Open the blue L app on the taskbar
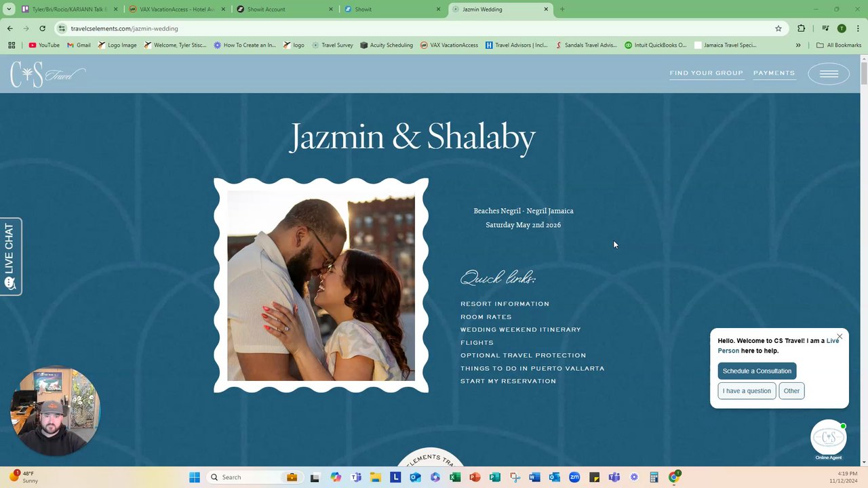Screen dimensions: 868x488 (x=395, y=477)
